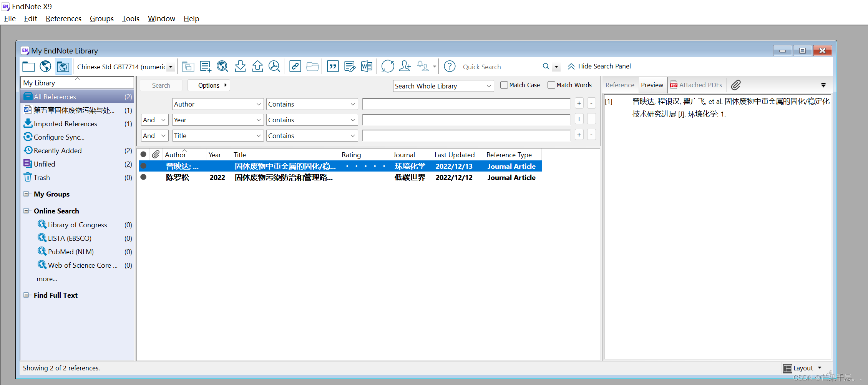Click the Sync Library icon
Image resolution: width=868 pixels, height=385 pixels.
(388, 67)
